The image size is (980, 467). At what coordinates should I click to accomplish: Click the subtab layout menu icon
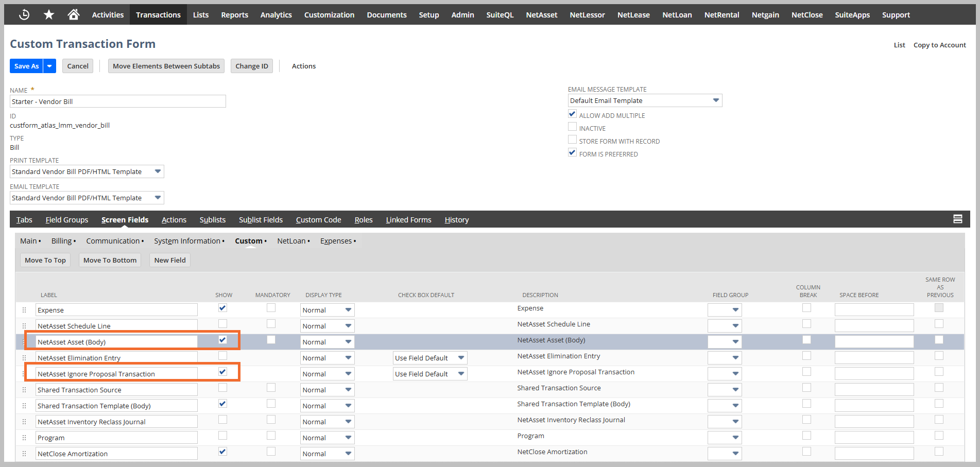tap(957, 219)
